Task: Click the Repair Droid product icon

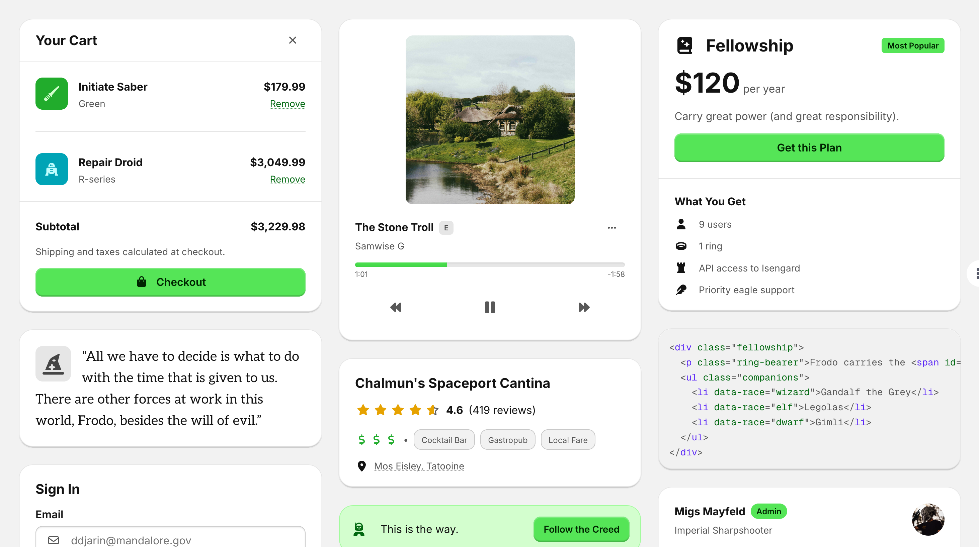Action: (x=52, y=169)
